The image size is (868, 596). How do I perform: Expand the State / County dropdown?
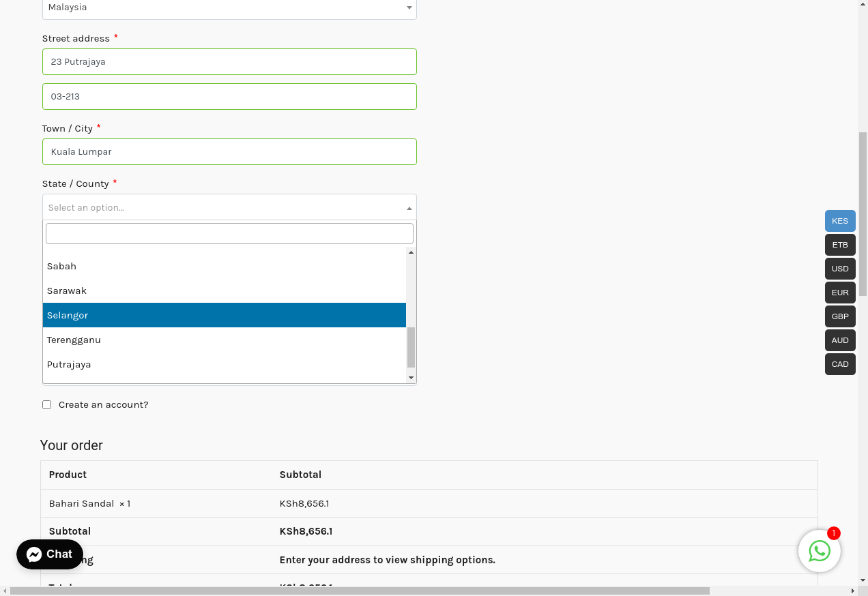[x=229, y=207]
